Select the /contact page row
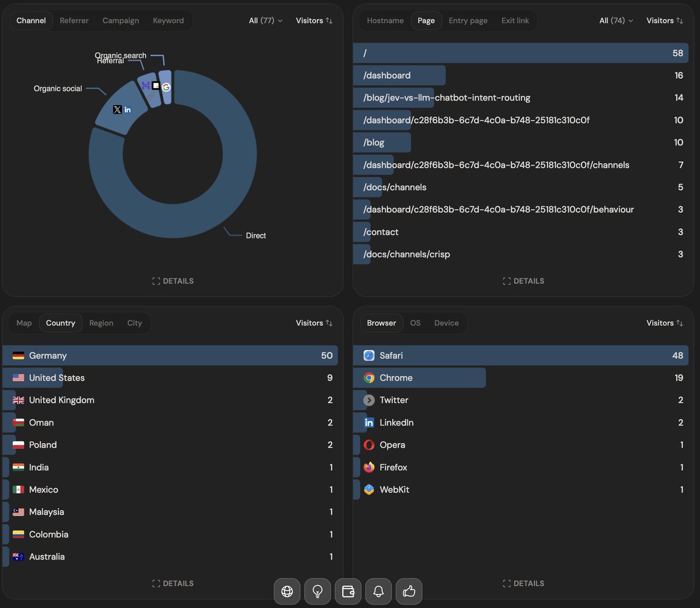The image size is (700, 608). [520, 232]
